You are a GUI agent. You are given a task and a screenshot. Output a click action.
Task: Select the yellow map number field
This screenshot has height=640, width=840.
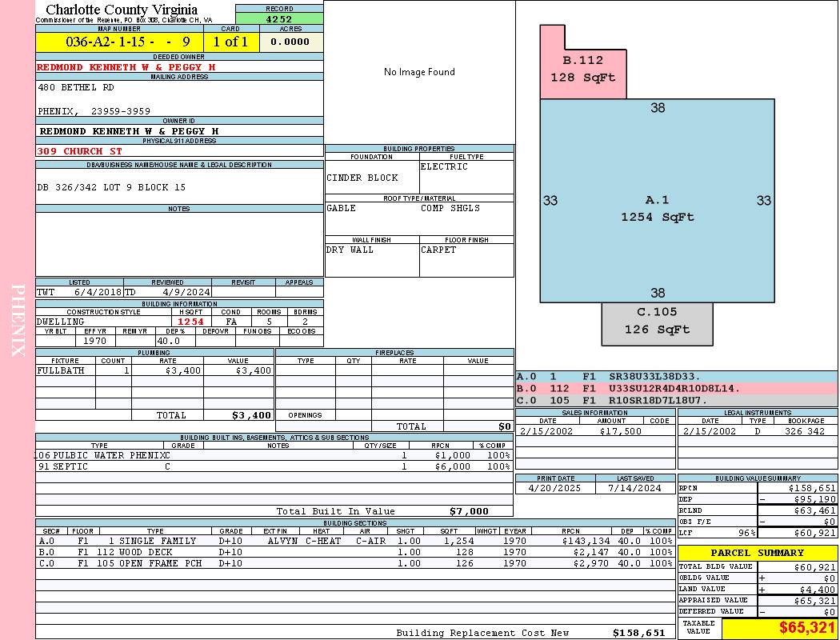pyautogui.click(x=119, y=42)
